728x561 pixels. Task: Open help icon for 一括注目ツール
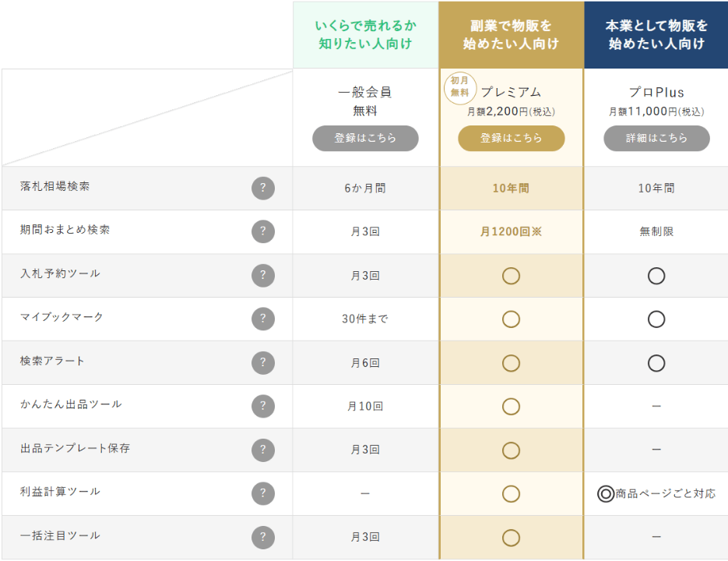pyautogui.click(x=263, y=537)
